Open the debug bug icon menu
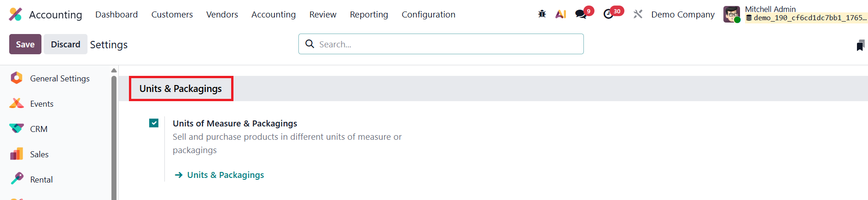The height and width of the screenshot is (200, 868). pos(542,14)
